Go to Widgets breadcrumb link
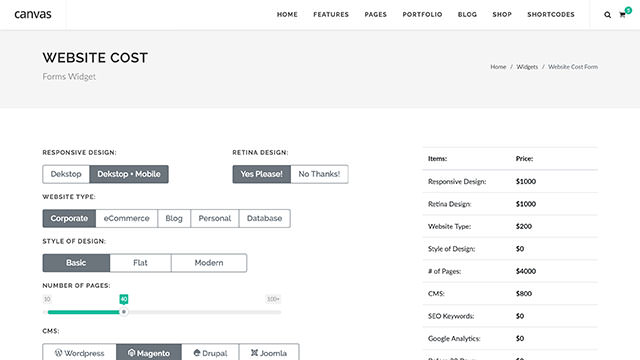 pyautogui.click(x=527, y=67)
